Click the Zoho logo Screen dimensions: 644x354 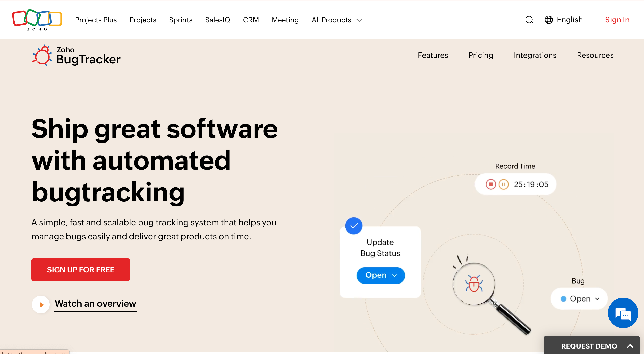(x=37, y=20)
